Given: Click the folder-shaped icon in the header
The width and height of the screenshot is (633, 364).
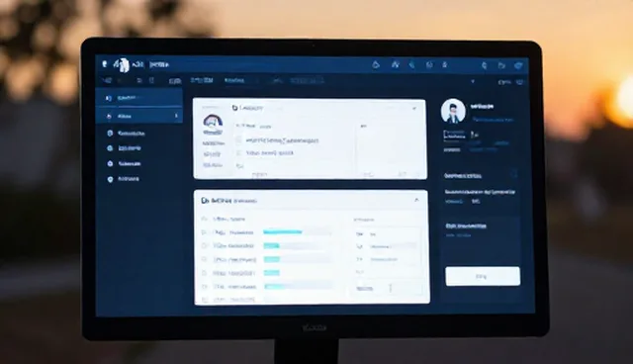Looking at the screenshot, I should pos(501,65).
